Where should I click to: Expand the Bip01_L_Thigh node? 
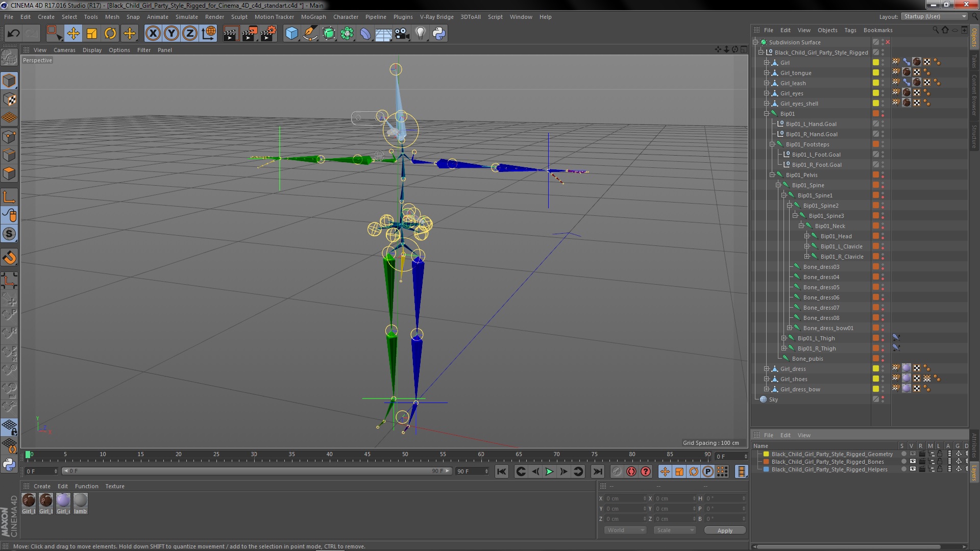point(784,338)
